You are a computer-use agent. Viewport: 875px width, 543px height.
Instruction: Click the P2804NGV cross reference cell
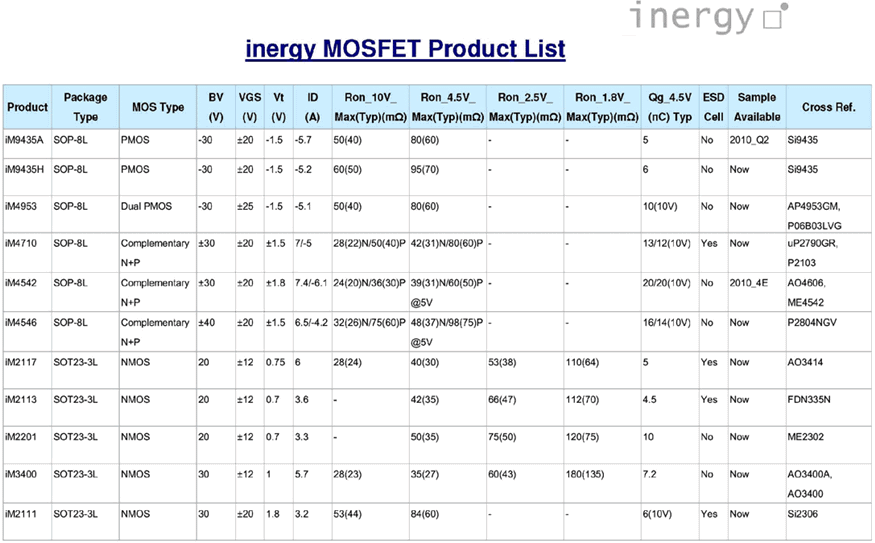coord(812,323)
